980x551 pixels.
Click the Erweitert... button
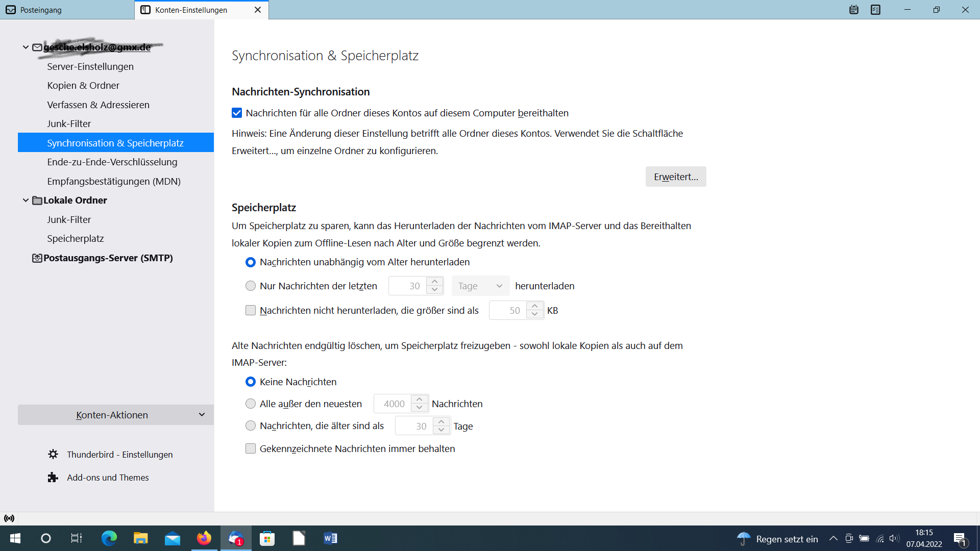tap(675, 177)
